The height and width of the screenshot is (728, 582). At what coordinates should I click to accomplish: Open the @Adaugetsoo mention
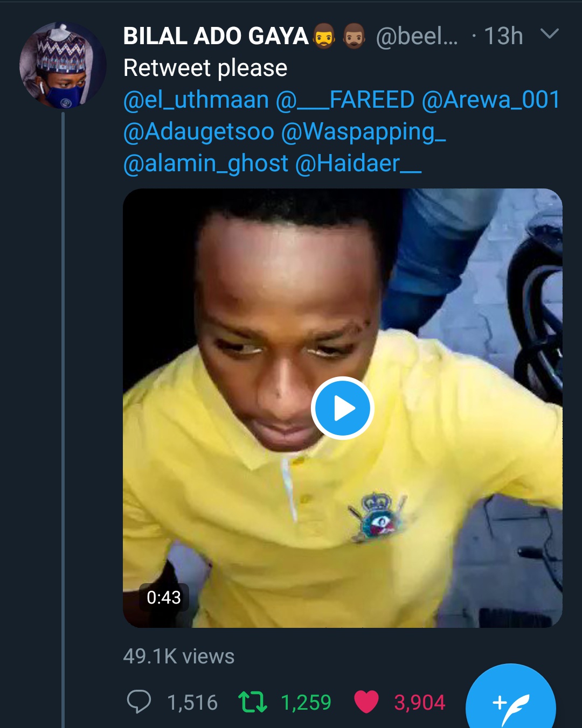point(198,132)
